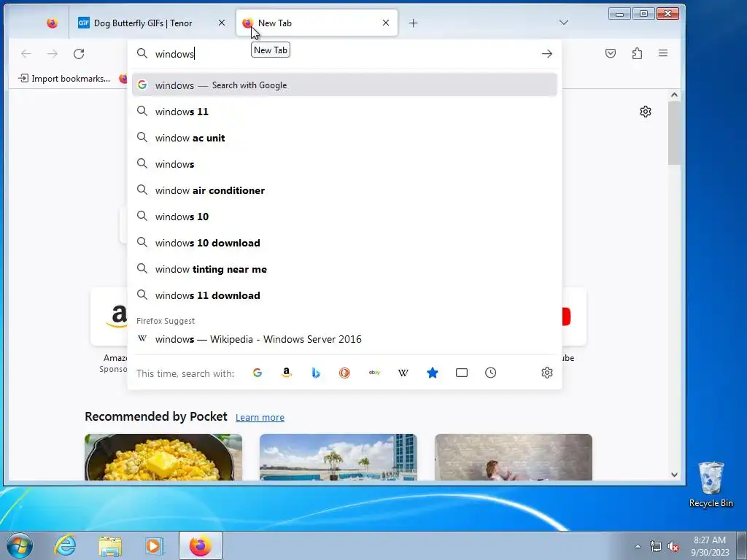Click Import bookmarks button
The height and width of the screenshot is (560, 747).
pyautogui.click(x=64, y=79)
